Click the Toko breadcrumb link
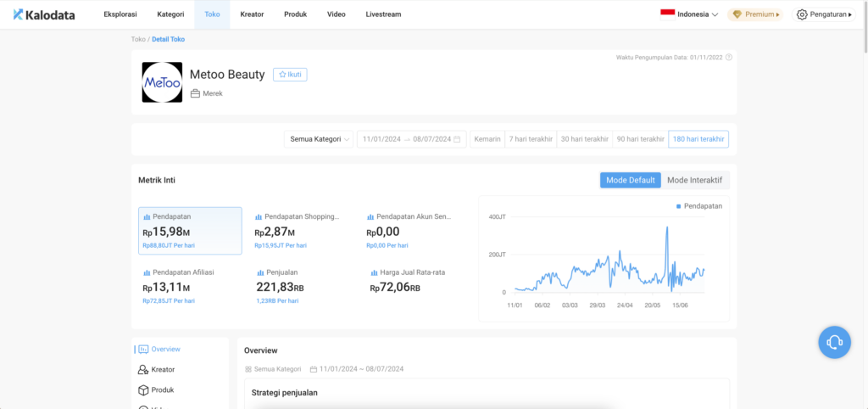The image size is (868, 409). click(138, 39)
